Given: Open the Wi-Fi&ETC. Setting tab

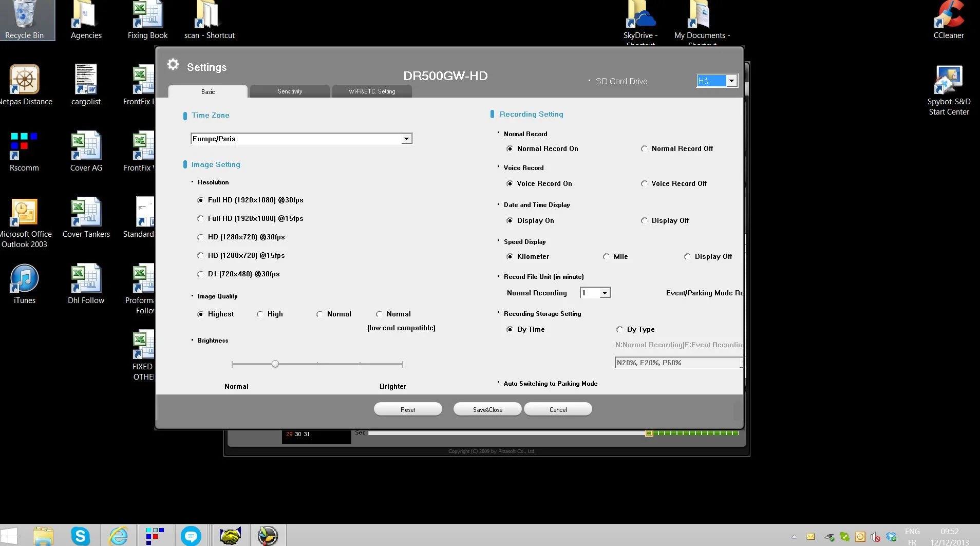Looking at the screenshot, I should click(x=372, y=91).
